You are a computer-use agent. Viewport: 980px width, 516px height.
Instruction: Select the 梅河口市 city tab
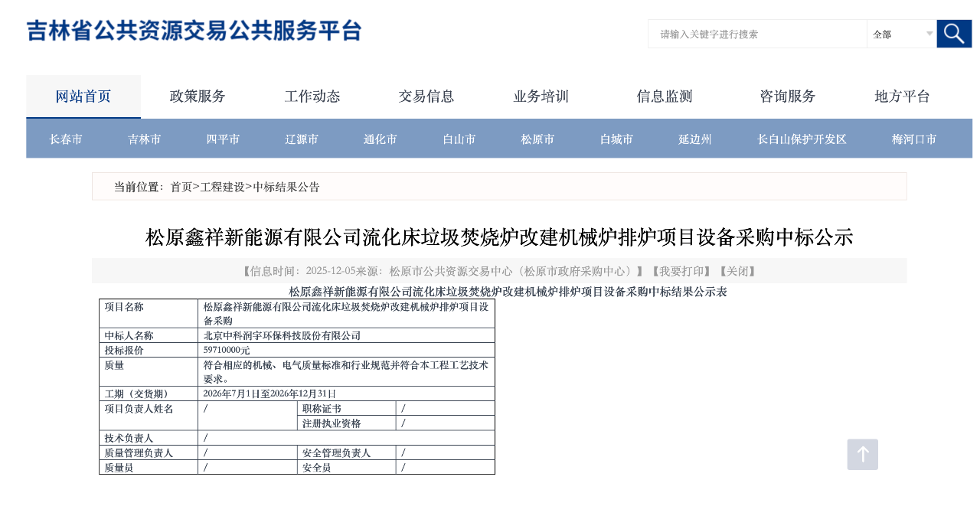[x=913, y=139]
